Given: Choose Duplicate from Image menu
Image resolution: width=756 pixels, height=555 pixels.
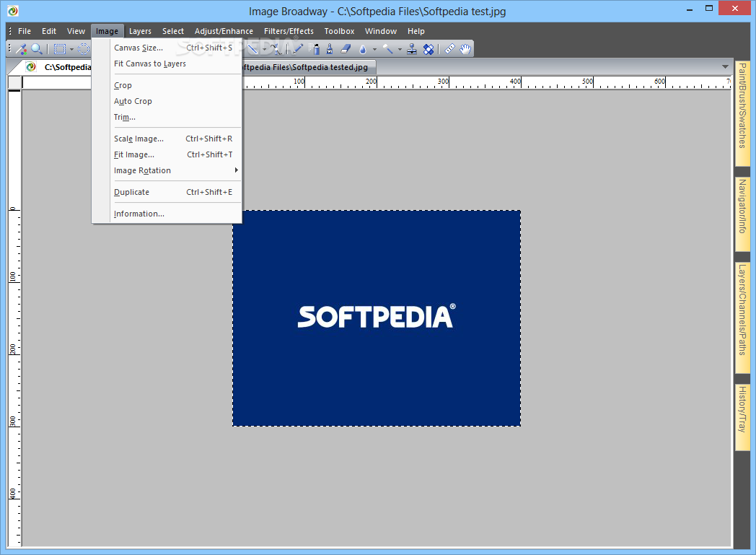Looking at the screenshot, I should tap(167, 193).
